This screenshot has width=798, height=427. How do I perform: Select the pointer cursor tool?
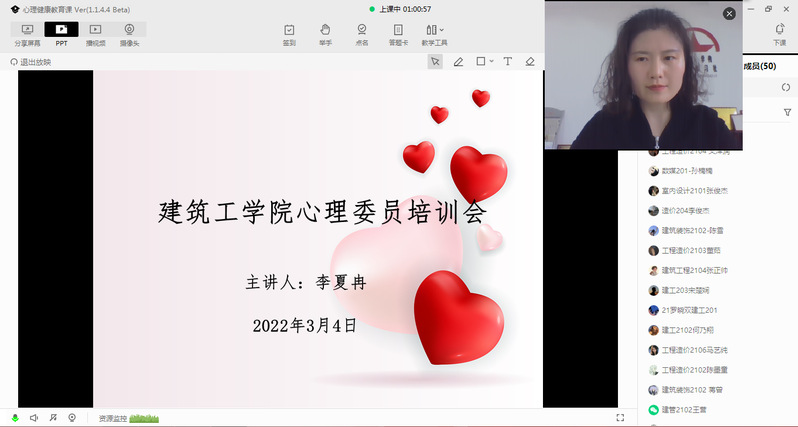435,62
